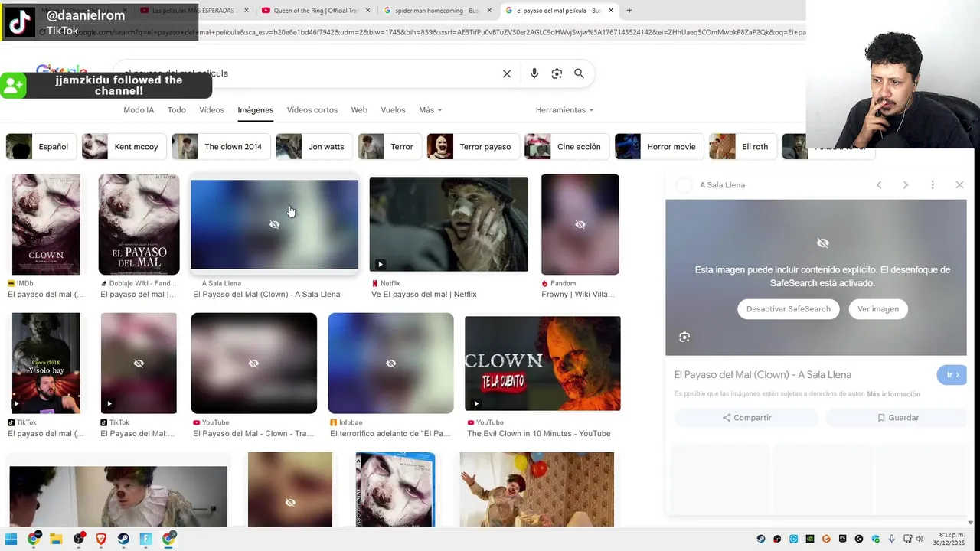The height and width of the screenshot is (551, 980).
Task: Switch to Modo IA tab
Action: (139, 110)
